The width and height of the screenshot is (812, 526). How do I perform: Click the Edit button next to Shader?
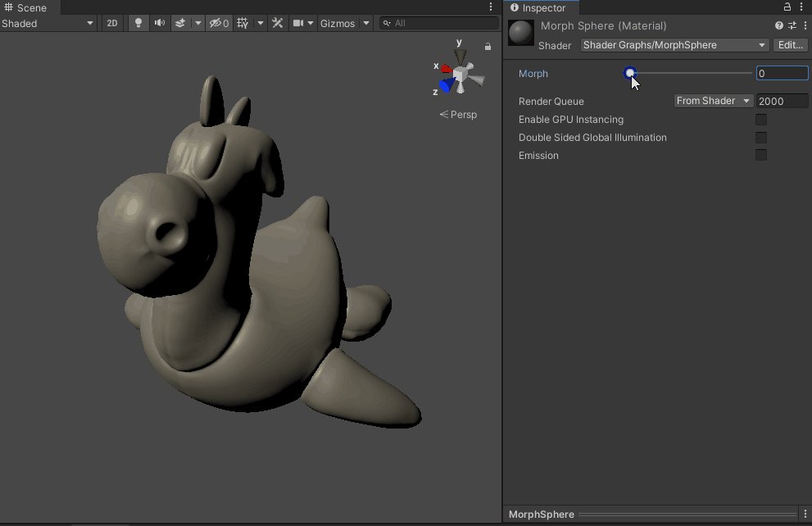[x=789, y=45]
